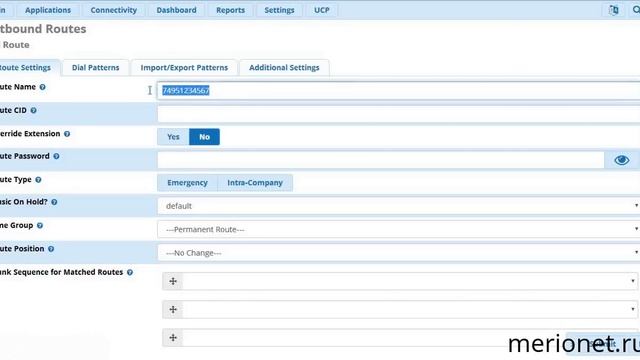Switch to Dial Patterns tab

click(96, 67)
